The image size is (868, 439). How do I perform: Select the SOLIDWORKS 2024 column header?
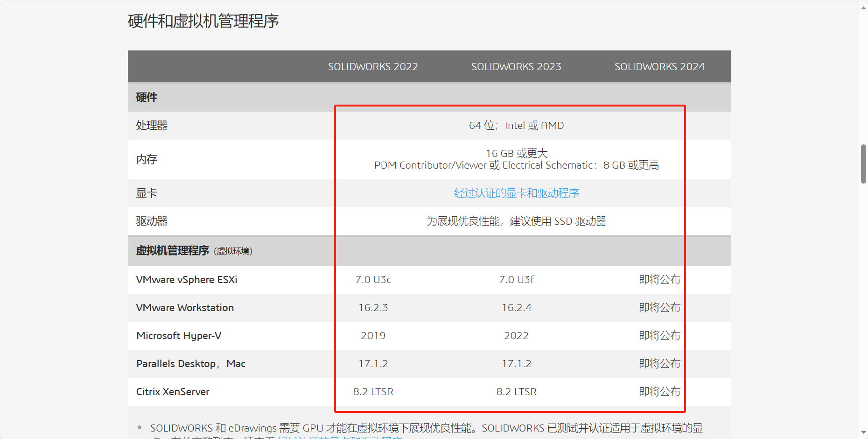(x=659, y=67)
